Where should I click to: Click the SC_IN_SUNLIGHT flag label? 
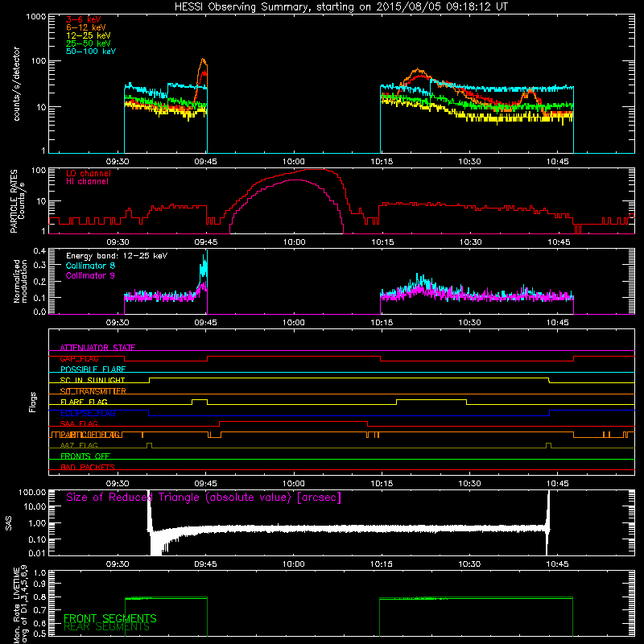pos(93,380)
